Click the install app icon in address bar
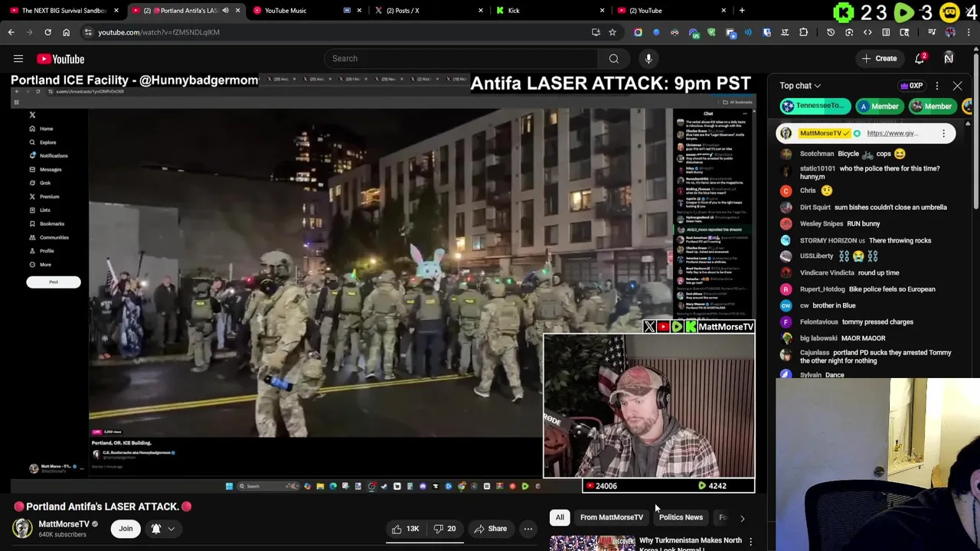980x551 pixels. click(x=596, y=32)
